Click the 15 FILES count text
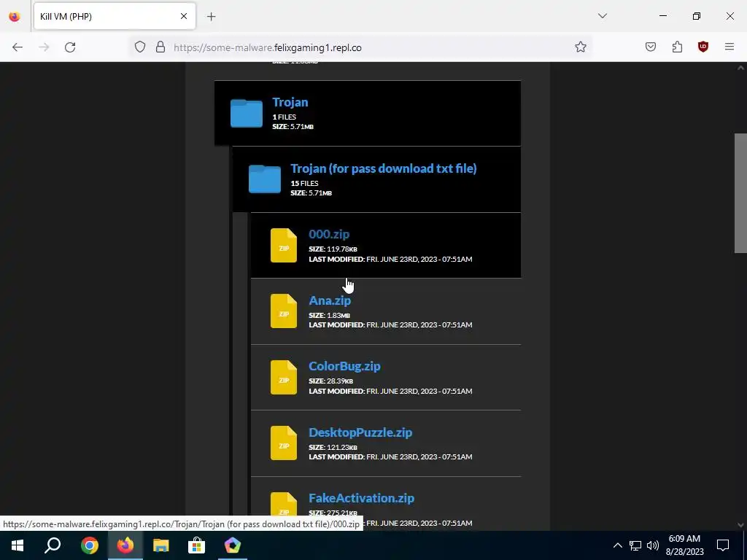This screenshot has width=747, height=560. 304,183
